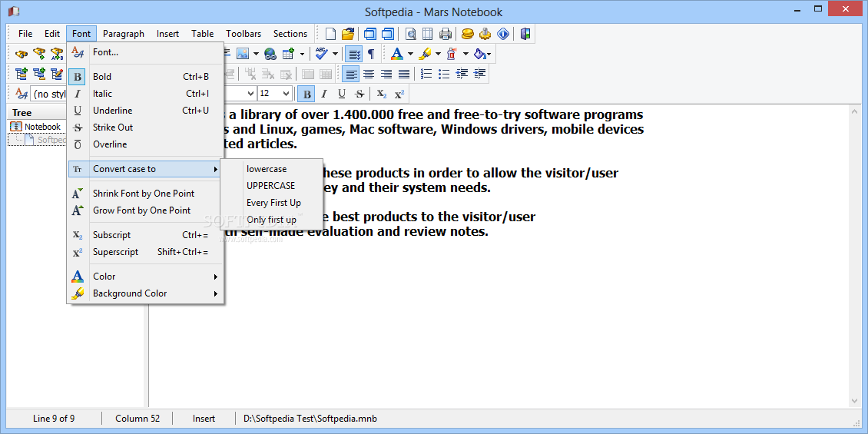Image resolution: width=868 pixels, height=434 pixels.
Task: Open the insert table dropdown arrow
Action: pos(302,54)
